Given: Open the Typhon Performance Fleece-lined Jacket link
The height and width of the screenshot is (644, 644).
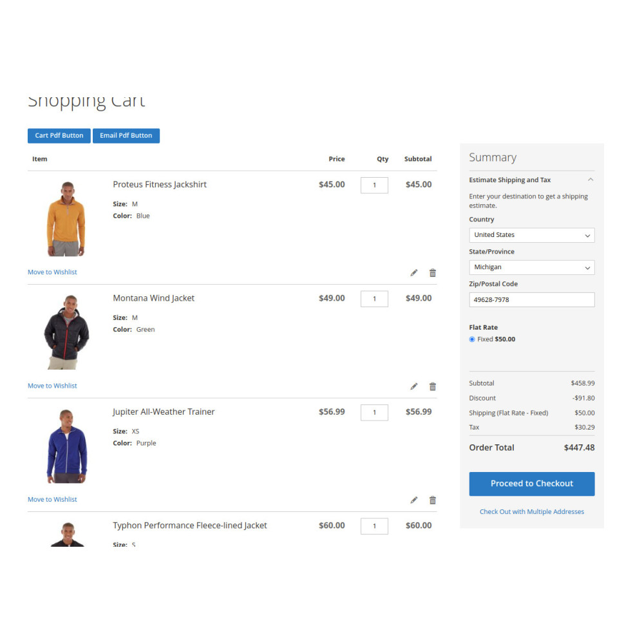Looking at the screenshot, I should (190, 526).
